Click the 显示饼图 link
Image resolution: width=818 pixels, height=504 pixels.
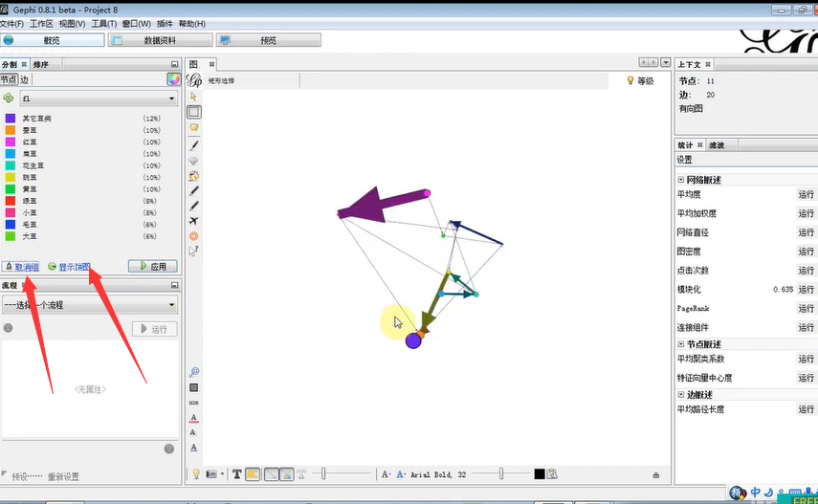[x=74, y=267]
